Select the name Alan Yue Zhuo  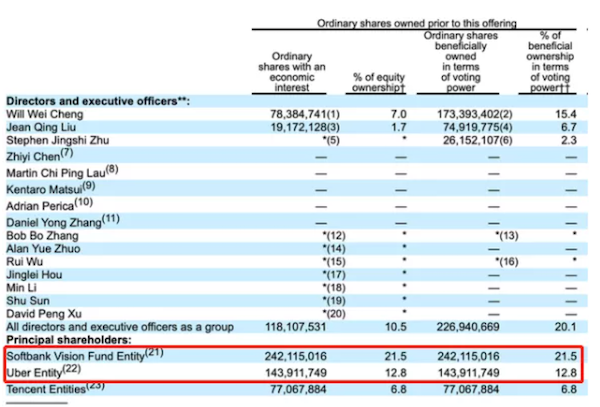pos(43,249)
